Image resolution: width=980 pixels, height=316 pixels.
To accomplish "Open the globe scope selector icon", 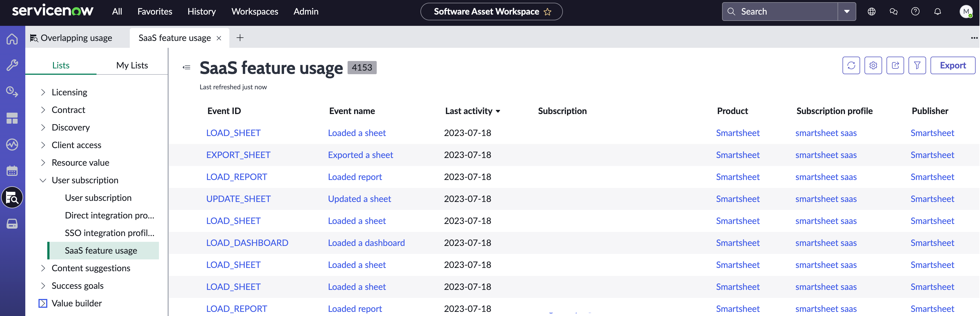I will click(872, 12).
